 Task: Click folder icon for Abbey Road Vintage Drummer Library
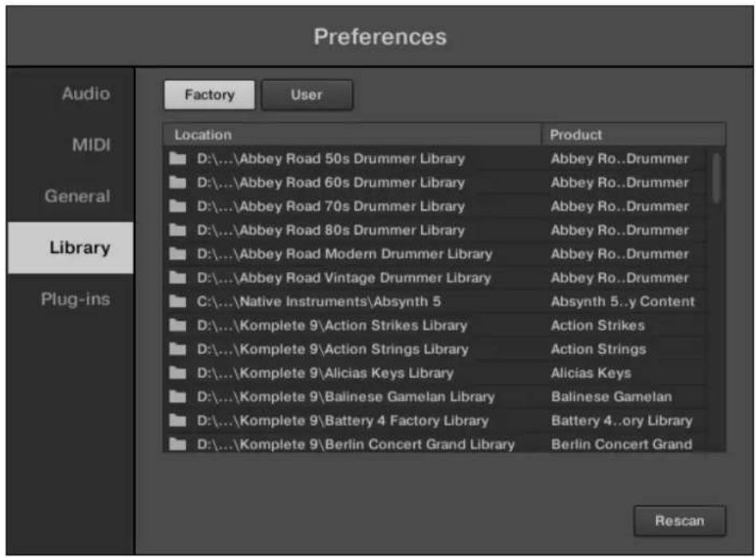coord(177,278)
